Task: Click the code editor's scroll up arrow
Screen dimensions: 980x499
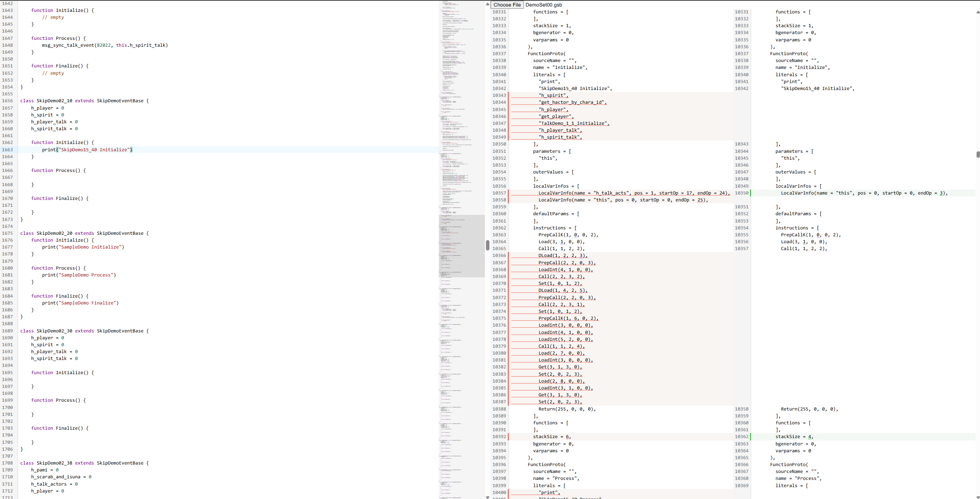Action: point(488,4)
